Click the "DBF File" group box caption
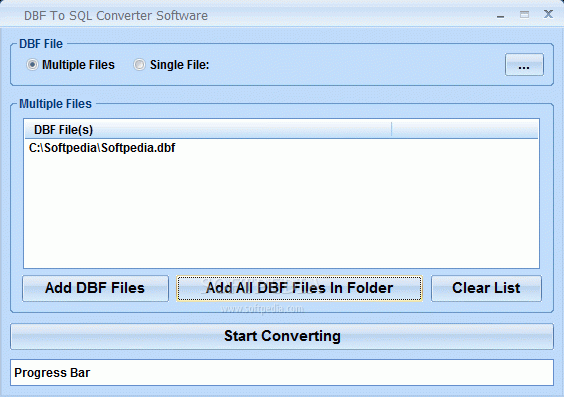 click(x=41, y=44)
